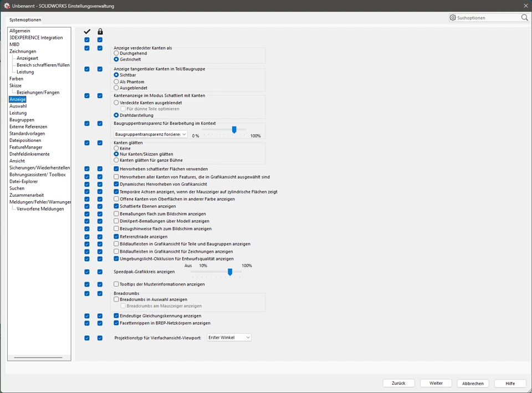Open Skizze category
Image resolution: width=532 pixels, height=393 pixels.
(16, 85)
